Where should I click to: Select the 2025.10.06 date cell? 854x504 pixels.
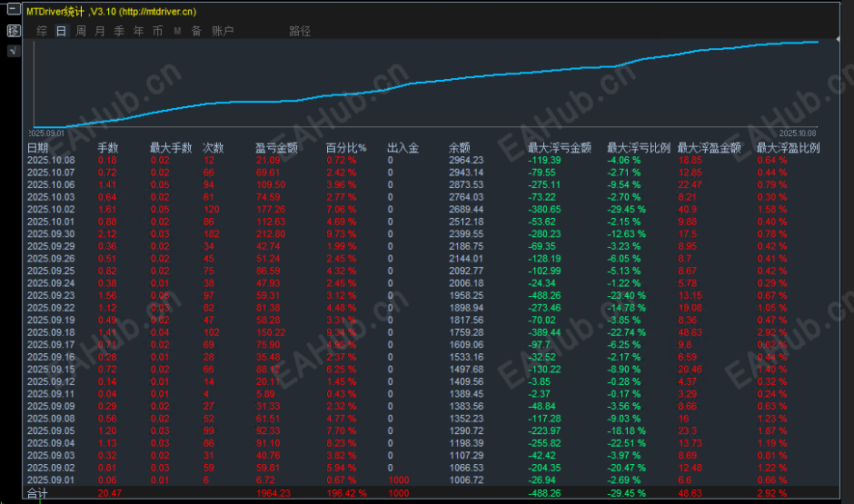[x=51, y=185]
